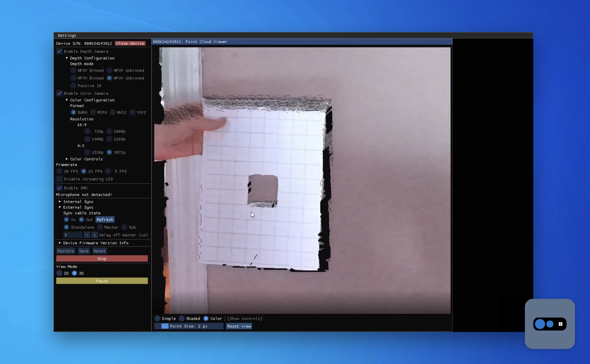Check Disable streaming LED
Viewport: 590px width, 364px height.
[59, 179]
